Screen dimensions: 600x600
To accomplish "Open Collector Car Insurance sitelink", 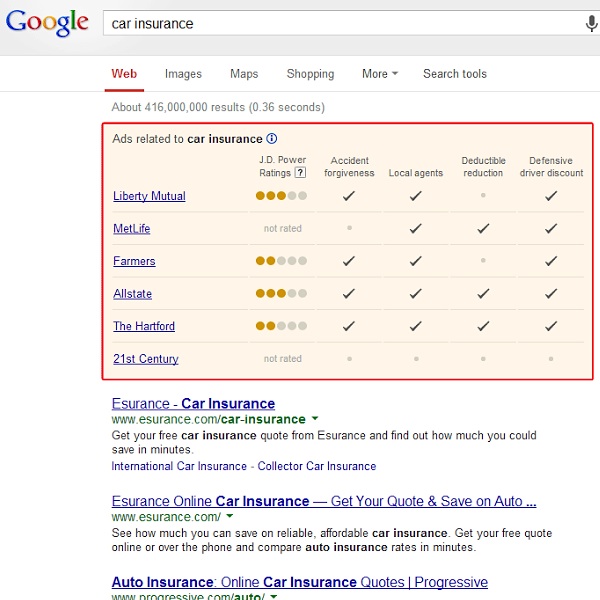I will (x=317, y=466).
